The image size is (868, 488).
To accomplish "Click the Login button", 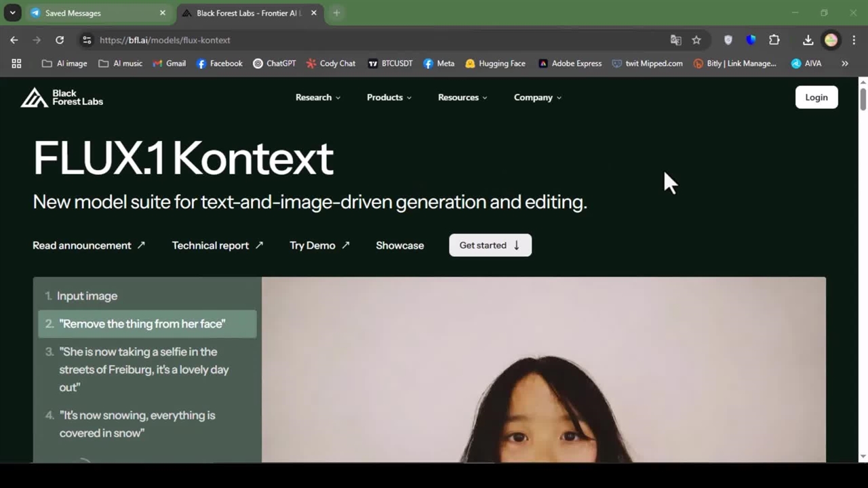I will pyautogui.click(x=816, y=98).
